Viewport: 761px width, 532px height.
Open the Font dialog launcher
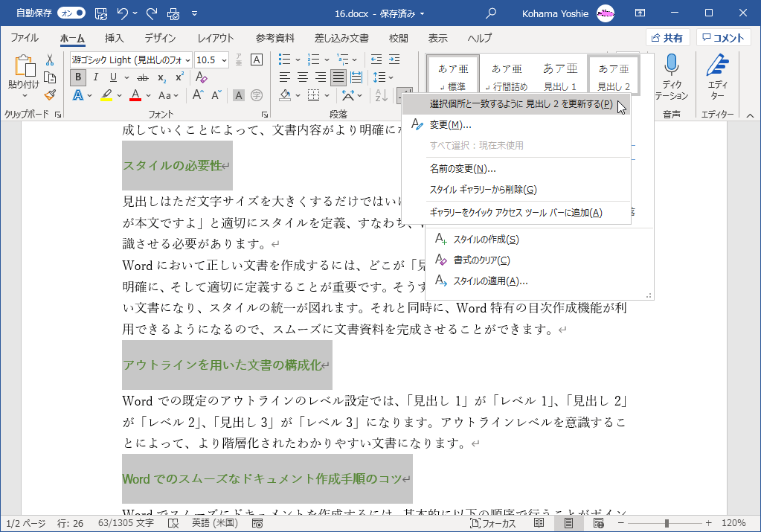[265, 115]
